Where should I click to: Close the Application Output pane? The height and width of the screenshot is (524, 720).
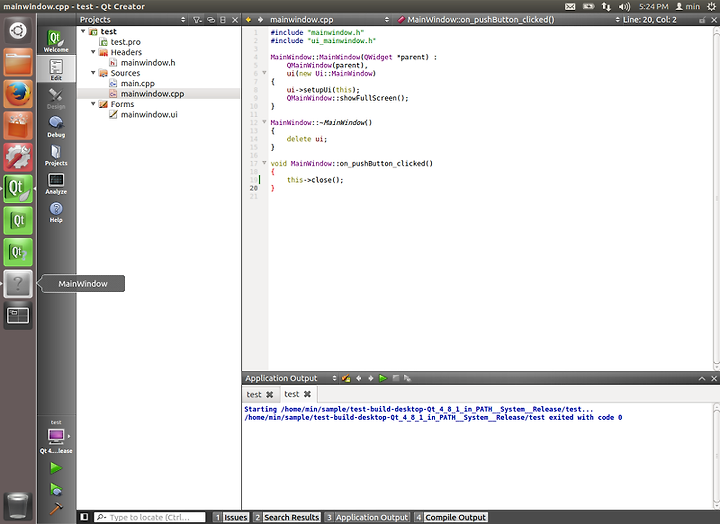[714, 378]
